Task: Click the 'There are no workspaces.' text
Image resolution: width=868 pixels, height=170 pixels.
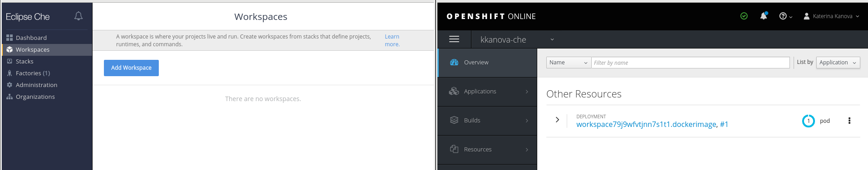Action: coord(263,99)
